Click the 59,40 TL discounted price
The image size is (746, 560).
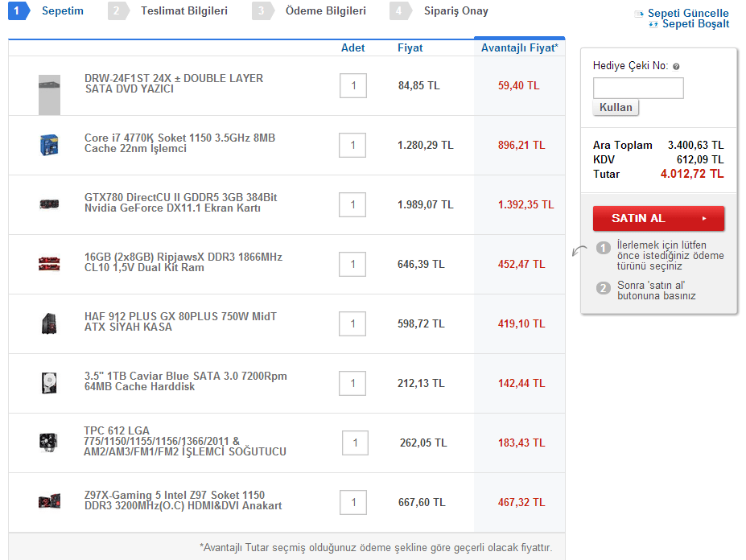(518, 85)
